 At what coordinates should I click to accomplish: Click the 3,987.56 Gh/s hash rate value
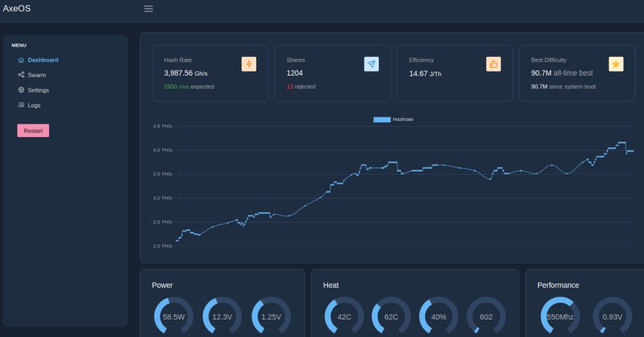[x=186, y=73]
